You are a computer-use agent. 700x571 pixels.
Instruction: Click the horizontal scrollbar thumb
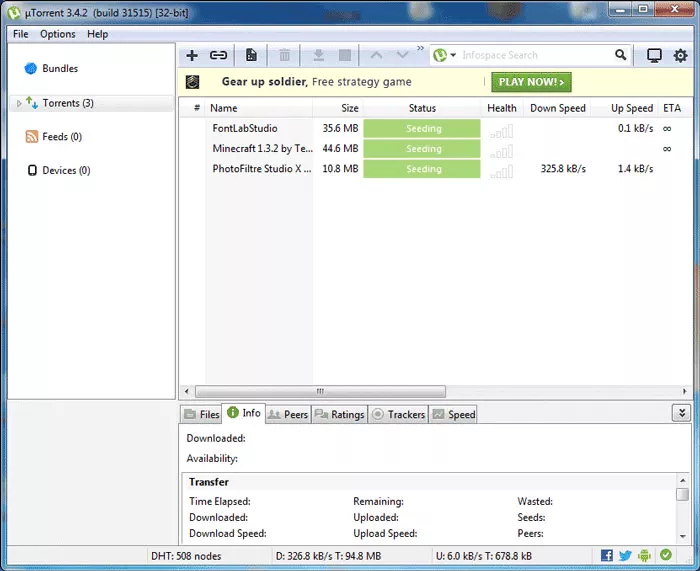[320, 392]
